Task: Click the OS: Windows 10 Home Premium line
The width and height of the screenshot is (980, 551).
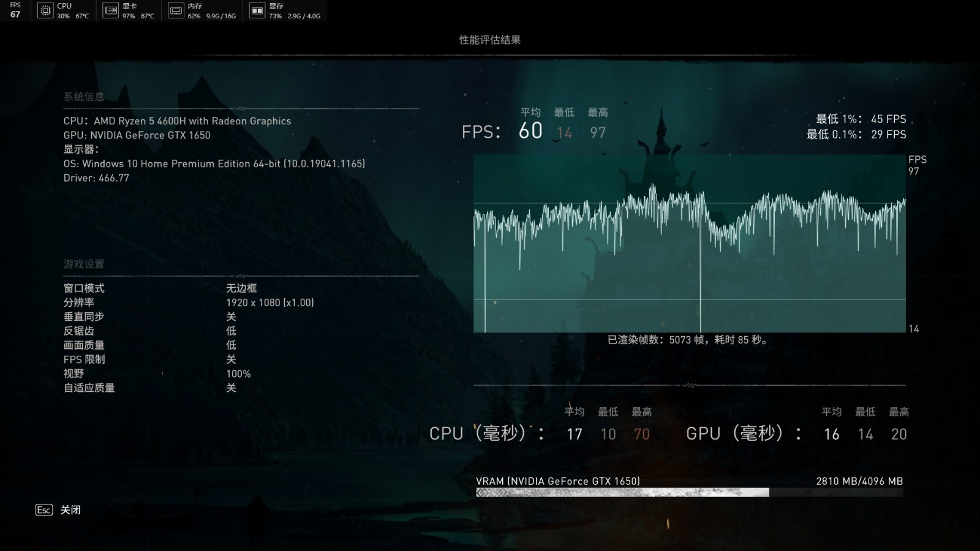Action: 214,163
